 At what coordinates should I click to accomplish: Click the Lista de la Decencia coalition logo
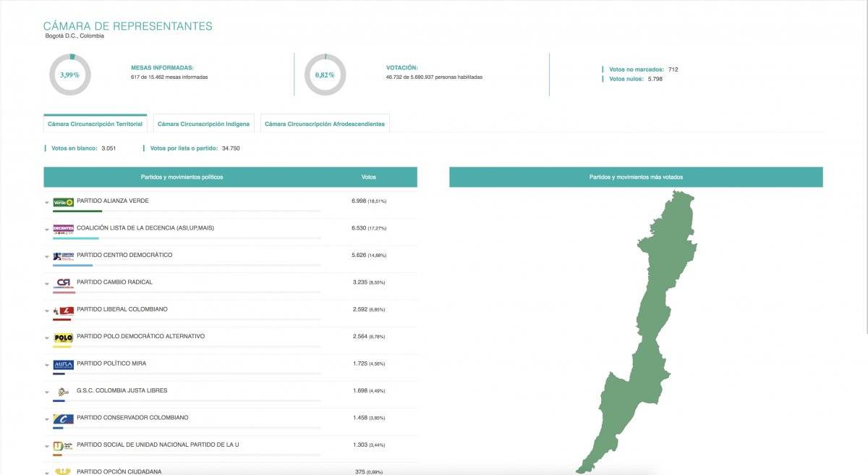coord(64,229)
